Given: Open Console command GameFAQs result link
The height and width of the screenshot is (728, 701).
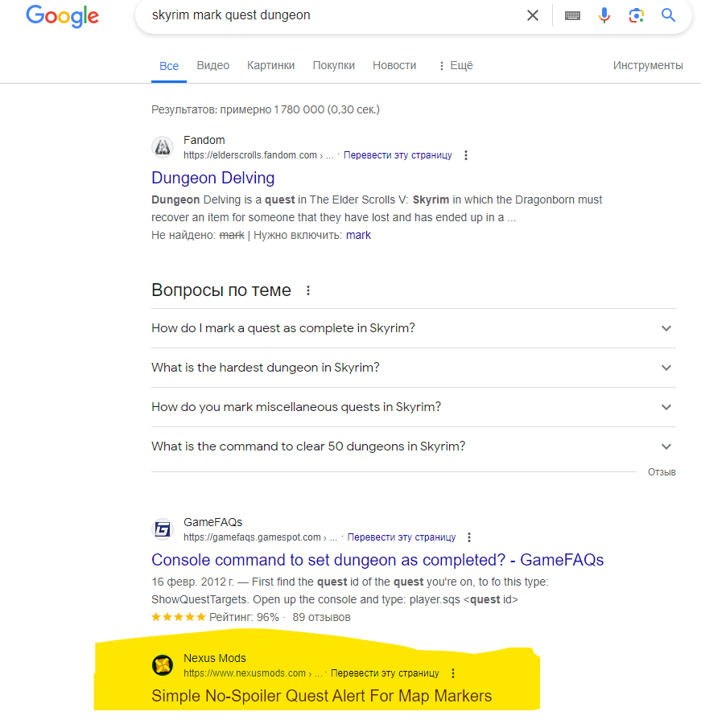Looking at the screenshot, I should 377,560.
